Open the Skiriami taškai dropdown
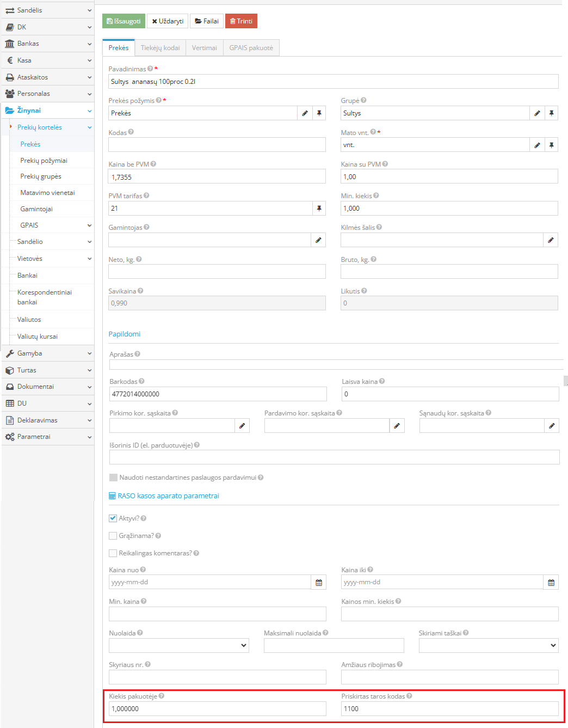 pyautogui.click(x=489, y=646)
